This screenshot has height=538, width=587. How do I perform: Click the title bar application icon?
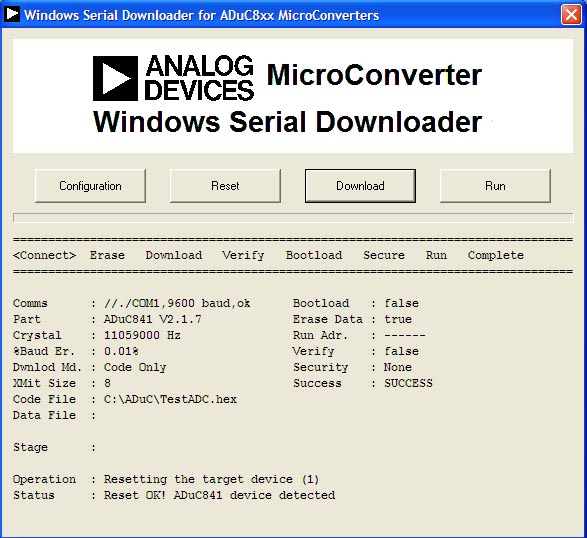[12, 15]
